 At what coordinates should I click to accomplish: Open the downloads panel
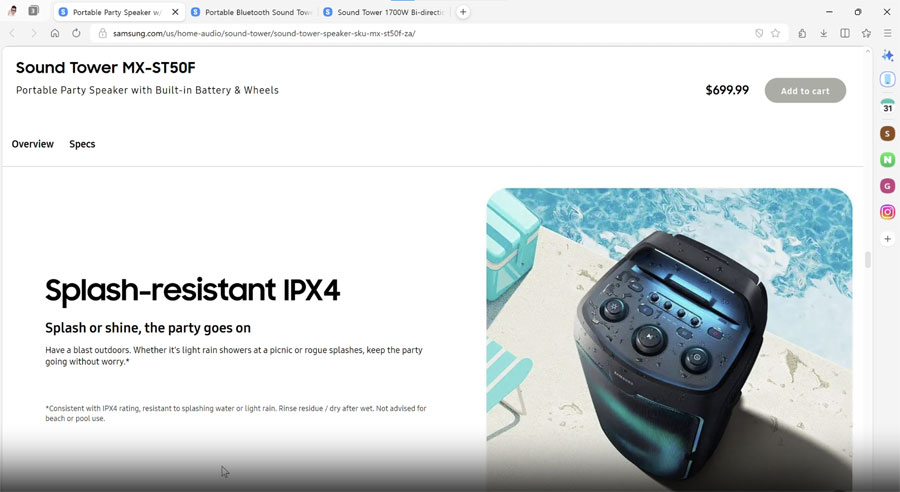click(824, 33)
